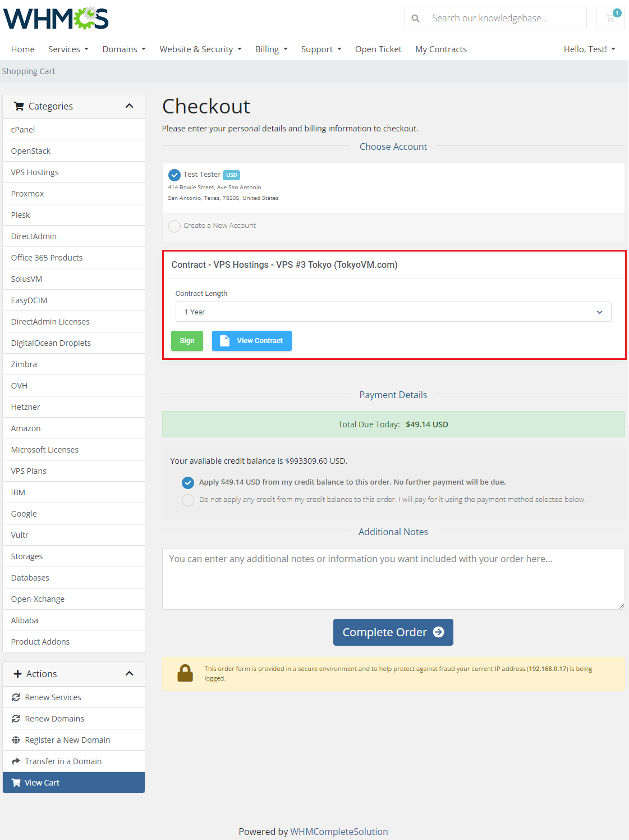Choose Do not apply any credit option
This screenshot has width=629, height=840.
(x=188, y=500)
